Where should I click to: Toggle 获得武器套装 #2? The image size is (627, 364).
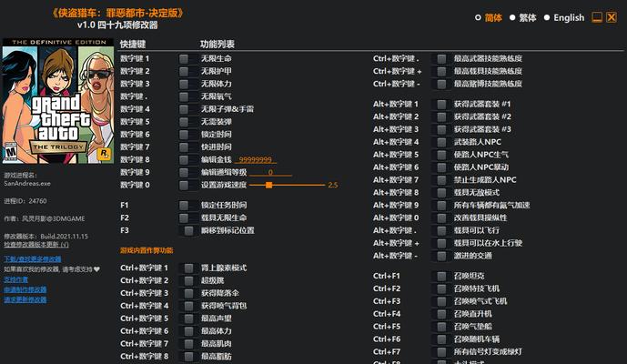(x=441, y=116)
